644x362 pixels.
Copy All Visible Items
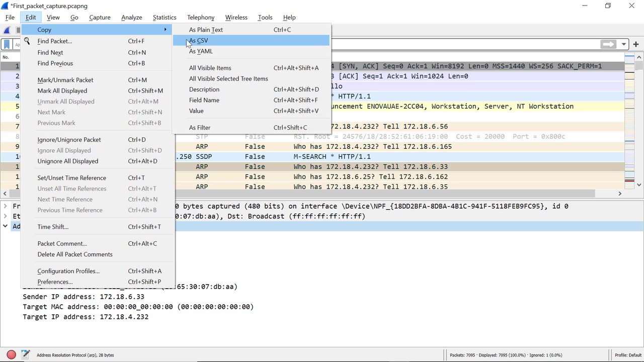[252, 68]
